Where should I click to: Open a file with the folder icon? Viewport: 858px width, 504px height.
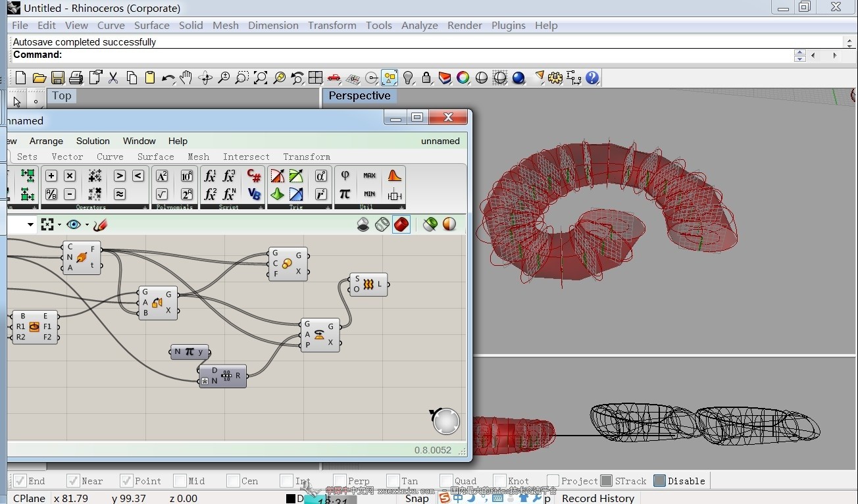point(39,78)
